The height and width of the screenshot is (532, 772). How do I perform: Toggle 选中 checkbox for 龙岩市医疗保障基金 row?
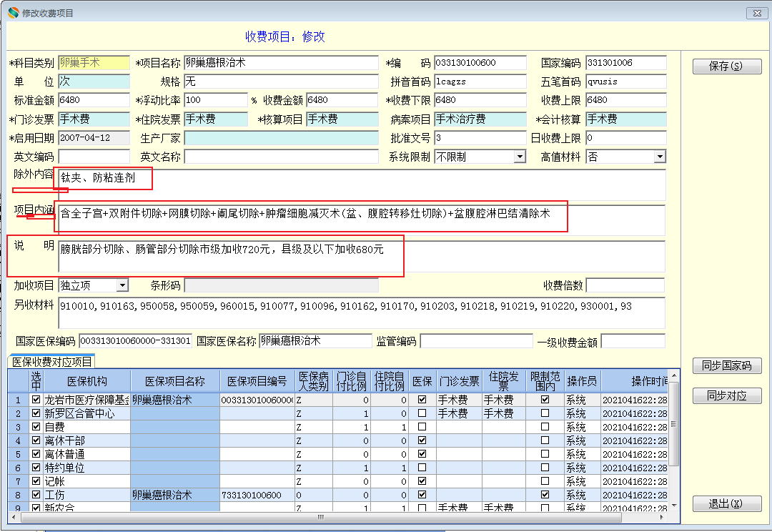tap(36, 400)
